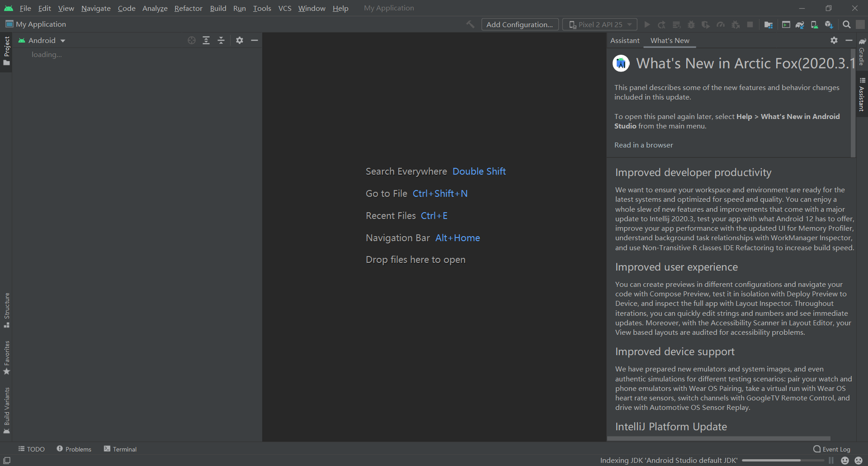Hide the Project panel with minus icon
This screenshot has height=466, width=868.
tap(255, 40)
